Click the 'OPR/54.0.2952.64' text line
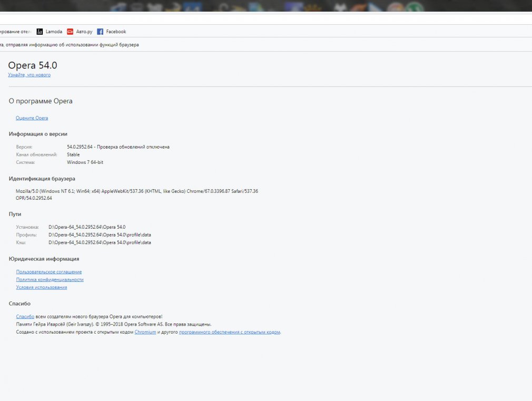 coord(34,198)
